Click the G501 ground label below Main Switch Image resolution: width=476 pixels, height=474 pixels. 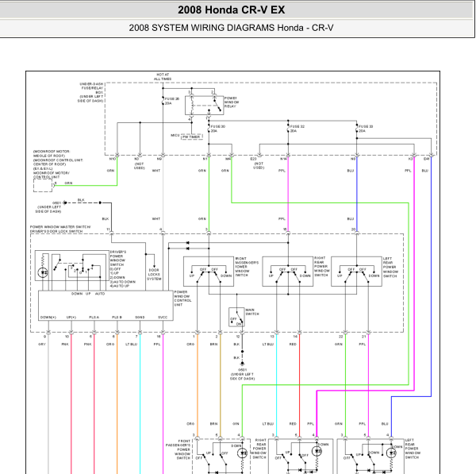coord(242,370)
